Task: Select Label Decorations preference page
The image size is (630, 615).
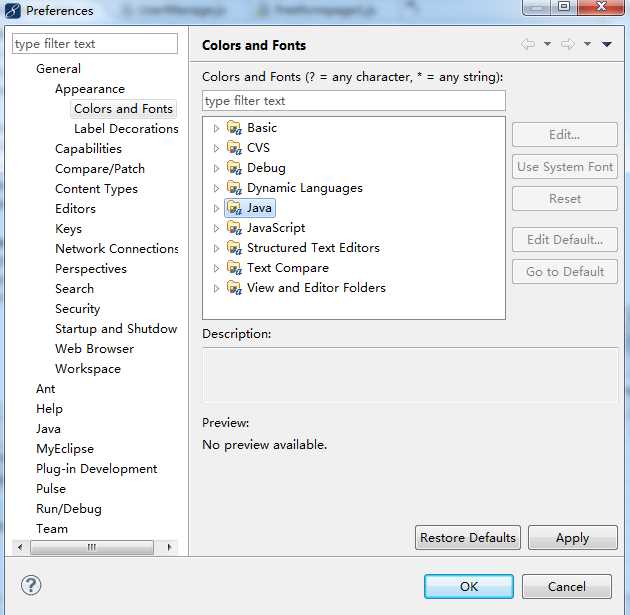Action: pos(126,129)
